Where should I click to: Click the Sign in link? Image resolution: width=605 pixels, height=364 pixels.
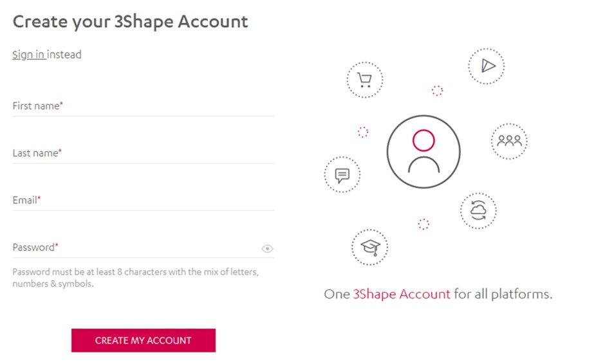pos(28,55)
